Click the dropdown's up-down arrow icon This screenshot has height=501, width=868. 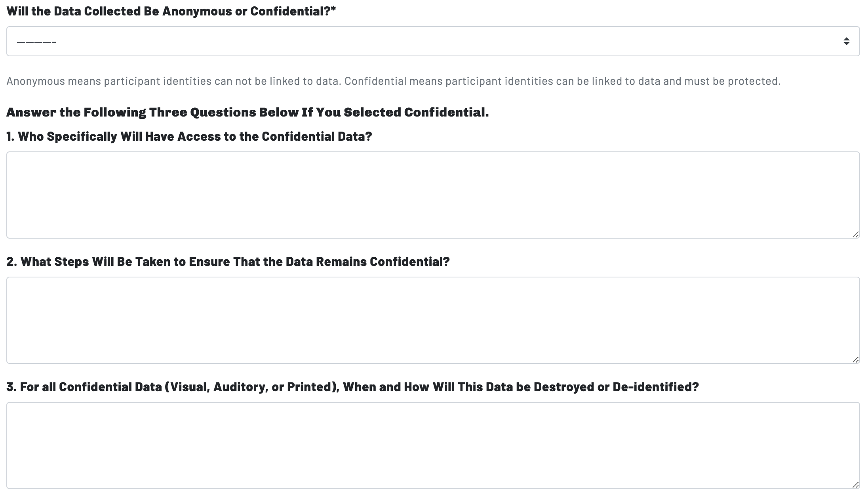pos(846,41)
